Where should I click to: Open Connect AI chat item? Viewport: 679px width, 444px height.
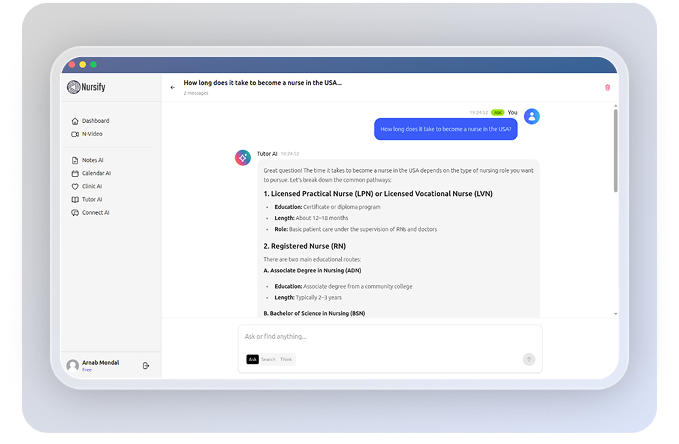[x=95, y=212]
